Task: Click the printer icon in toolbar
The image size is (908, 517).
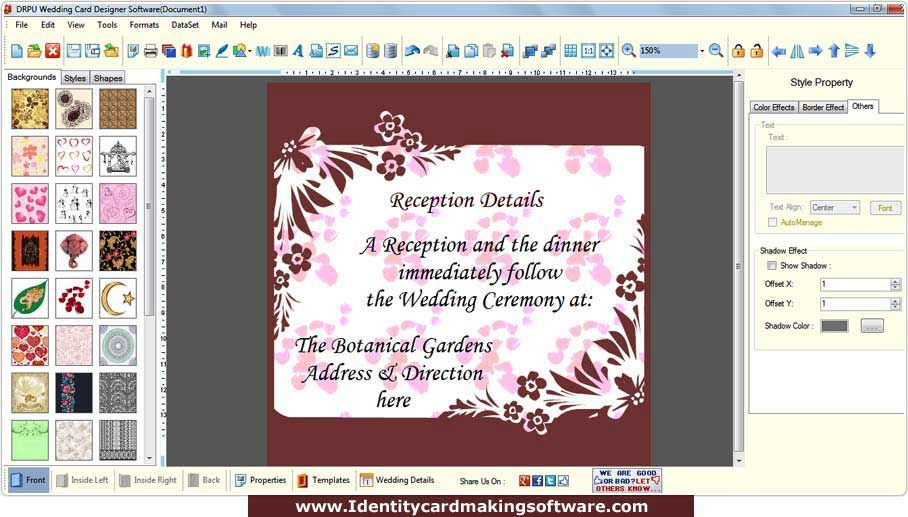Action: point(151,51)
